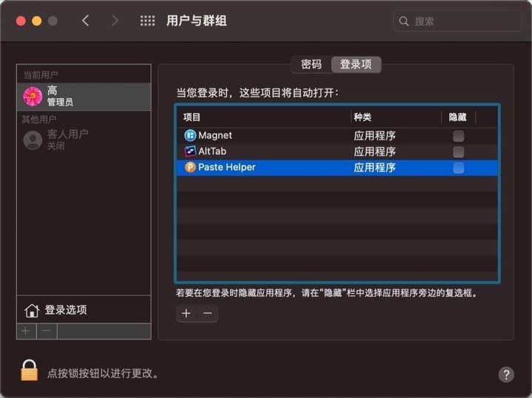Click the lock icon to make changes
Screen dimensions: 532x398
point(29,371)
